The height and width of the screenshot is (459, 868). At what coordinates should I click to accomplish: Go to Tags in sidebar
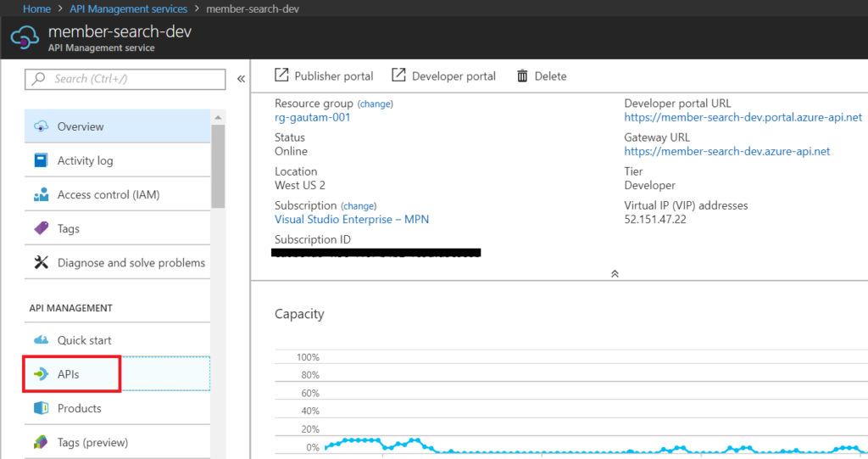[117, 228]
